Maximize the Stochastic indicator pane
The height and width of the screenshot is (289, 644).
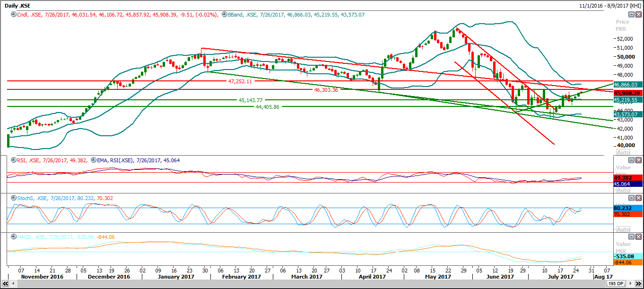tap(631, 198)
